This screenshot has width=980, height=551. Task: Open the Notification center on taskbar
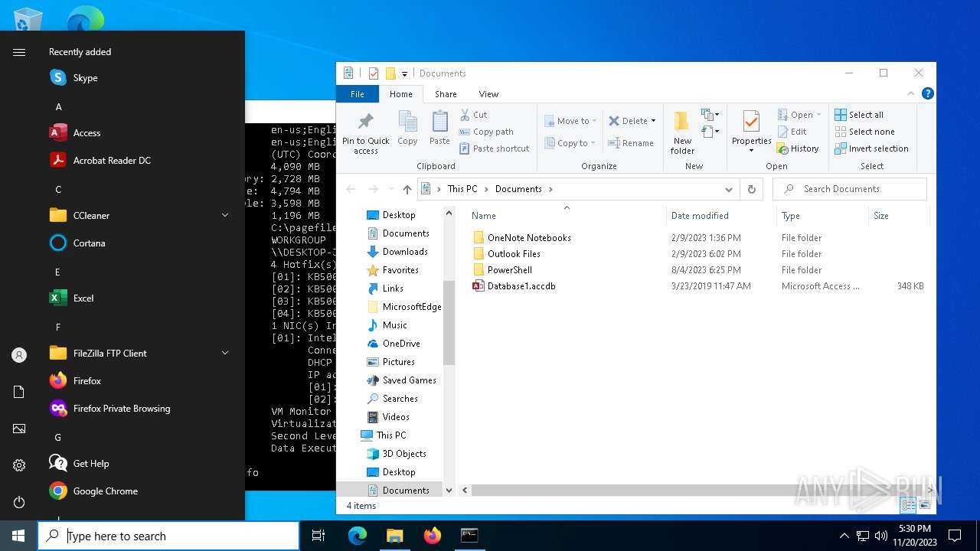(955, 536)
